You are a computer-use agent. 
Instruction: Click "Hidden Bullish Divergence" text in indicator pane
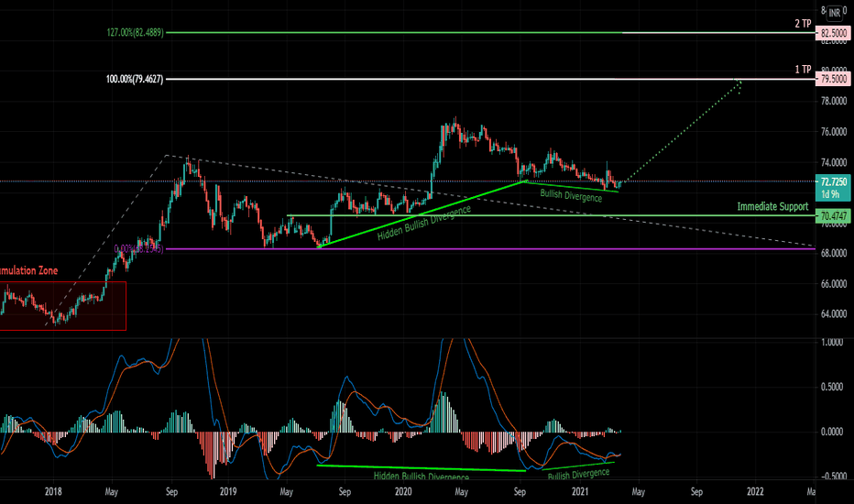pos(421,476)
